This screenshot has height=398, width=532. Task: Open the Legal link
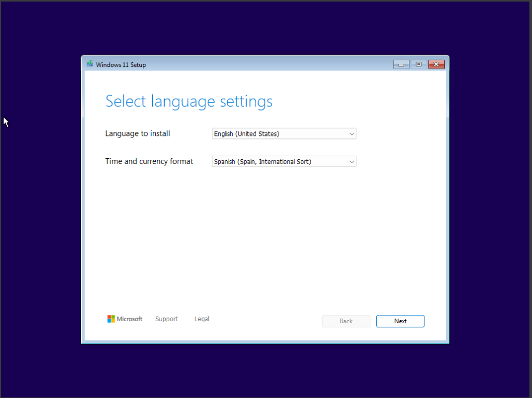[x=202, y=319]
